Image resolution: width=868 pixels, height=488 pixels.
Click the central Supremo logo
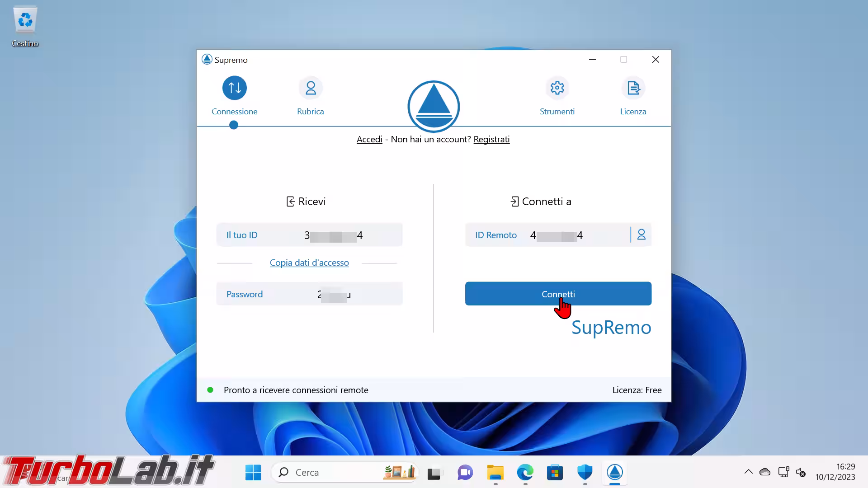tap(434, 107)
